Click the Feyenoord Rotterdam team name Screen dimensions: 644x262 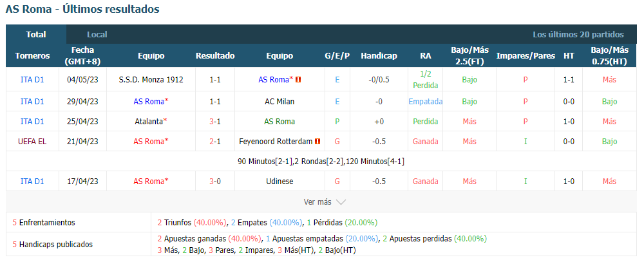pyautogui.click(x=276, y=141)
